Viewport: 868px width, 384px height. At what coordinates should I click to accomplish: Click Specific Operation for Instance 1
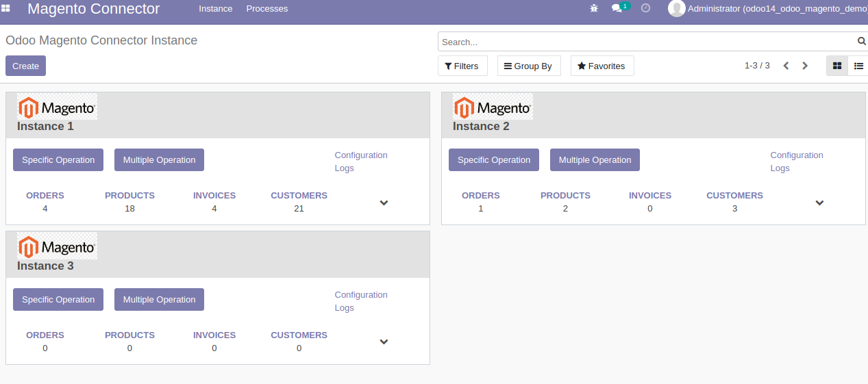pyautogui.click(x=58, y=159)
